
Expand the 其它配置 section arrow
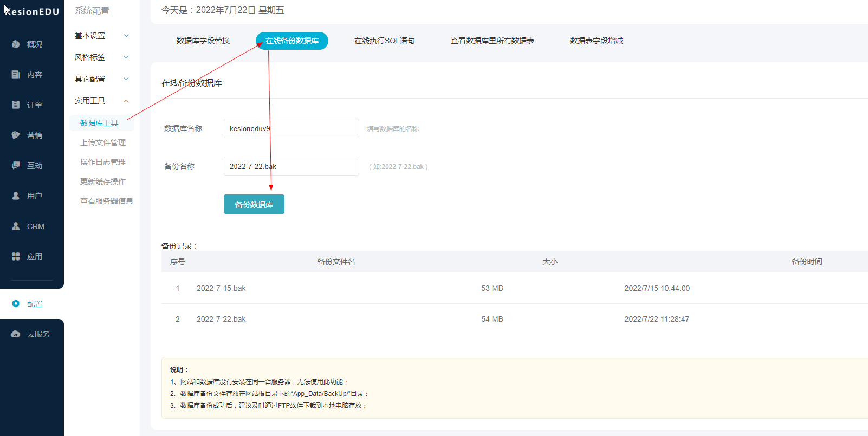tap(126, 79)
